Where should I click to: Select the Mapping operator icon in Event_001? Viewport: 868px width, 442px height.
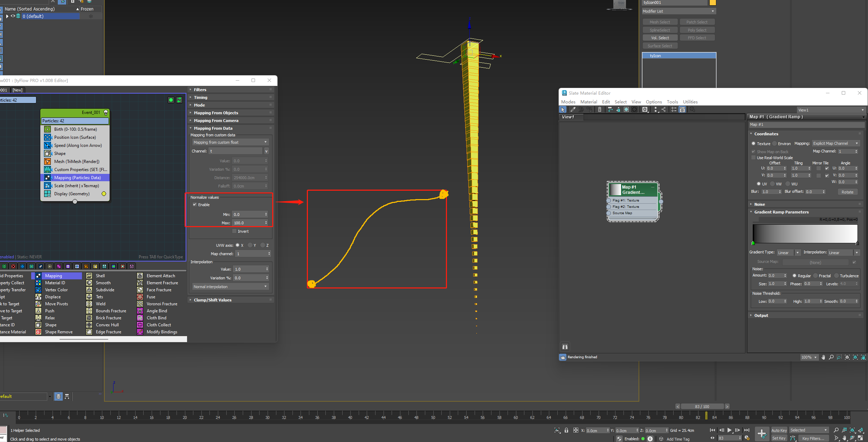(47, 178)
